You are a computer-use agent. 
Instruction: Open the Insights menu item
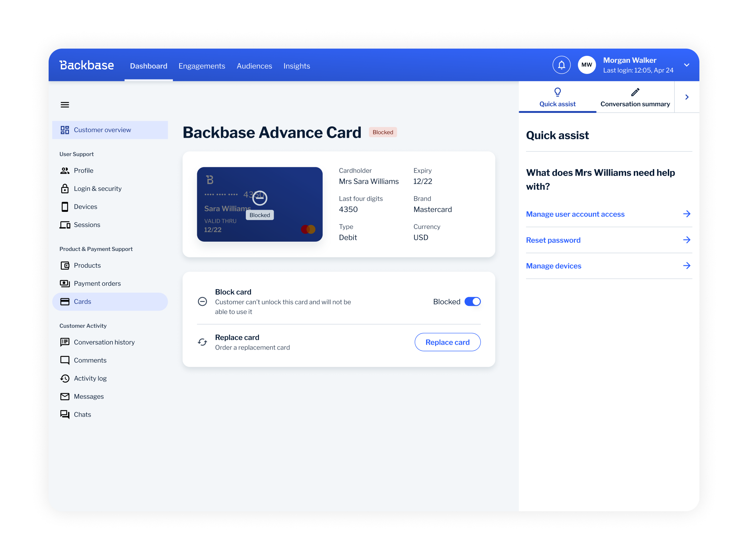(x=296, y=66)
